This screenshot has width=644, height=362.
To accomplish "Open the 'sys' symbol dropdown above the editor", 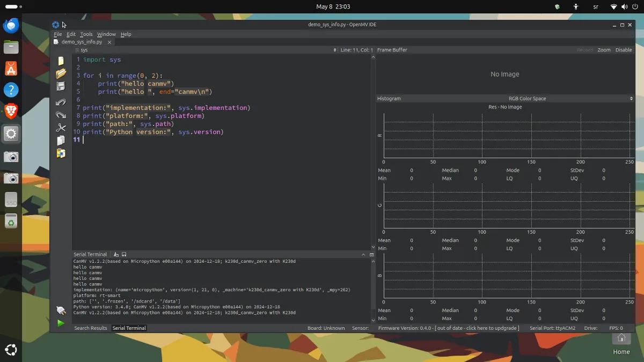I will (x=206, y=50).
